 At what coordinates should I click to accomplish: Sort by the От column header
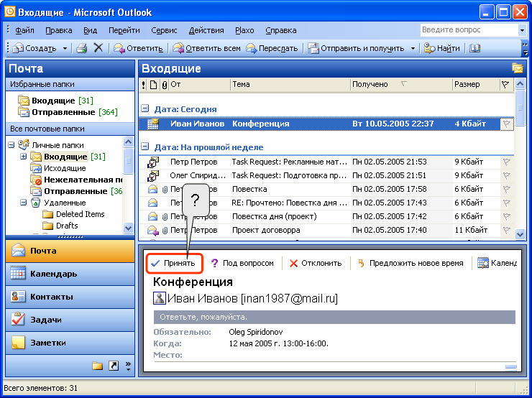[x=200, y=85]
